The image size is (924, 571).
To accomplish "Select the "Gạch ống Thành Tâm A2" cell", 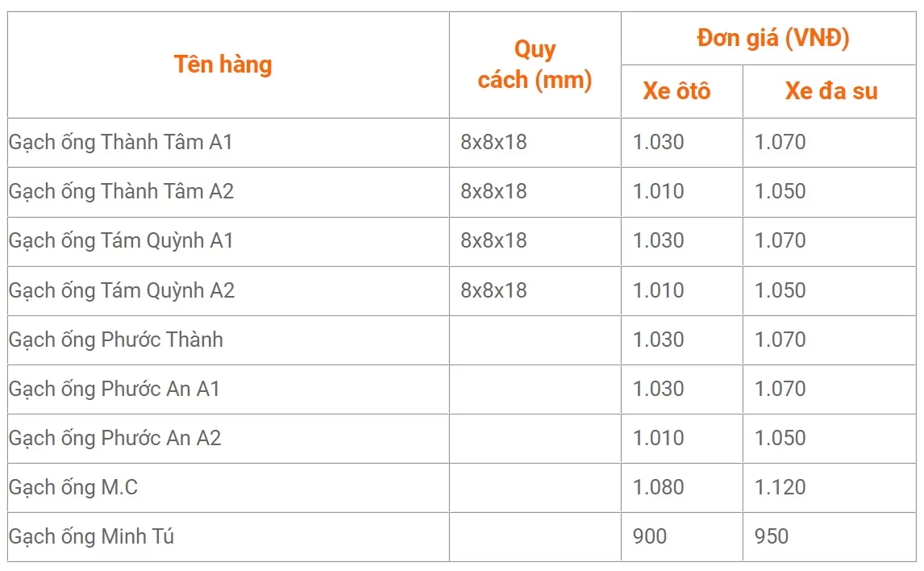I will point(121,192).
